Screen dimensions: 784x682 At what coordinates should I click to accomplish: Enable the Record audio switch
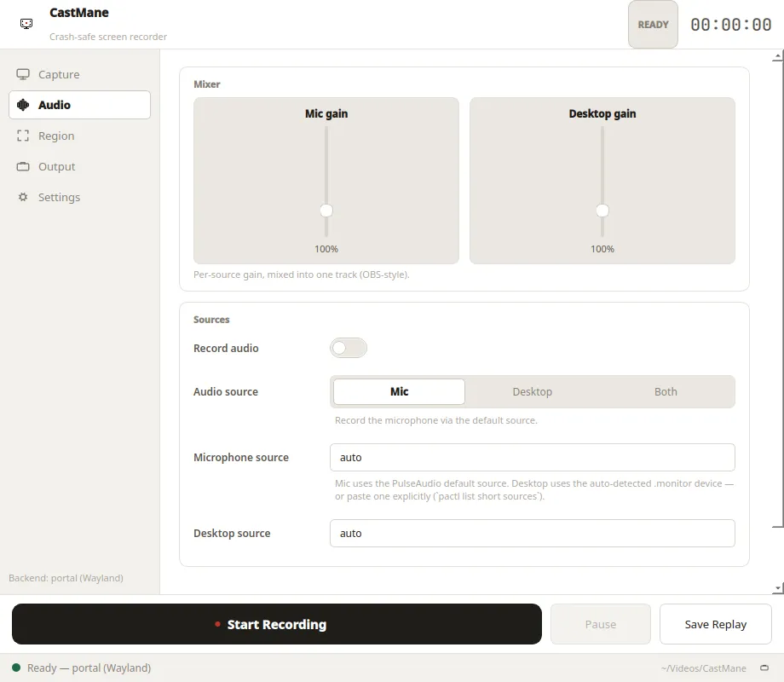(349, 348)
